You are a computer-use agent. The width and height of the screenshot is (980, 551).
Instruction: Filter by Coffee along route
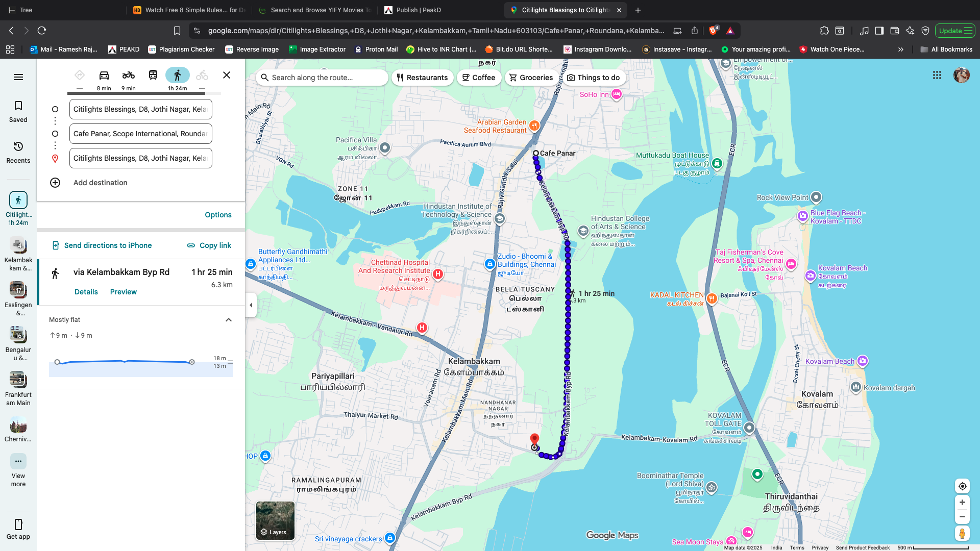(479, 78)
